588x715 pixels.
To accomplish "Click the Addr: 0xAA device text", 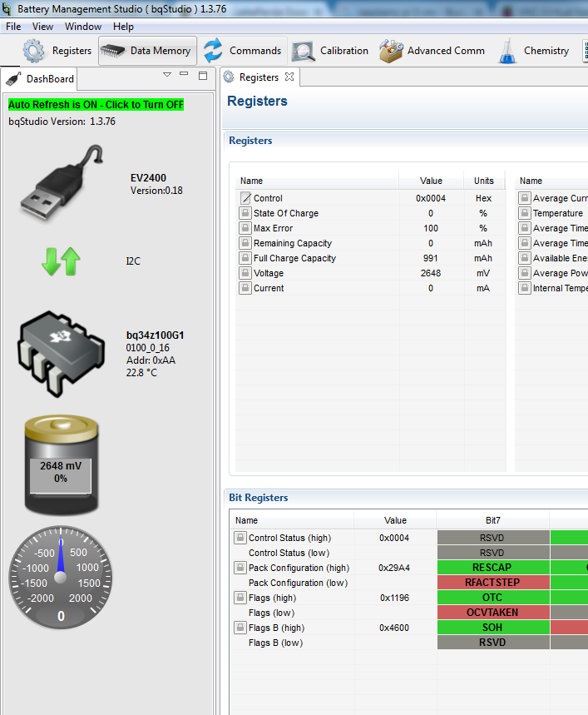I will click(x=151, y=360).
